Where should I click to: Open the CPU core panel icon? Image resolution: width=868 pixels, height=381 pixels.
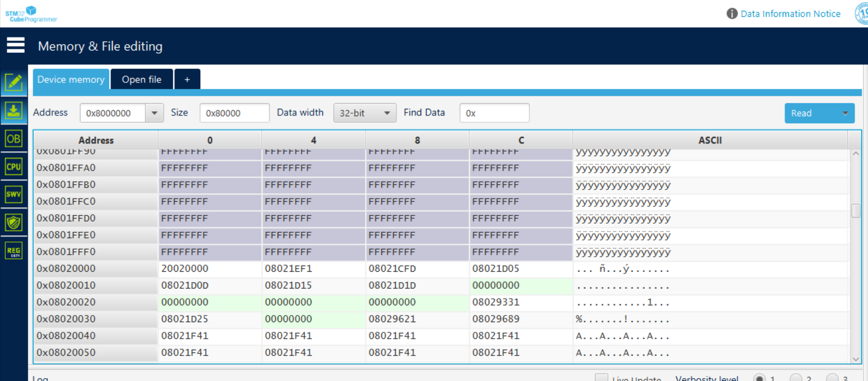[13, 166]
